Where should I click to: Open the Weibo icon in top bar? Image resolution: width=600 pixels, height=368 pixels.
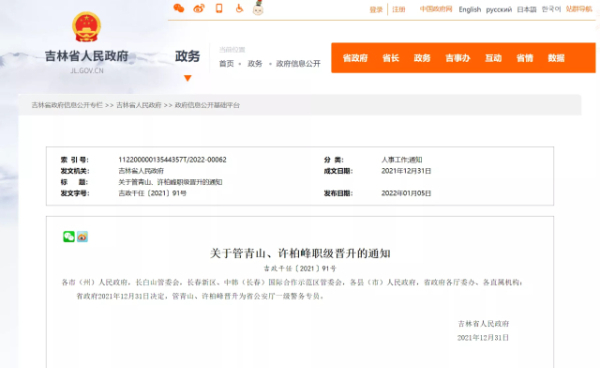[199, 8]
